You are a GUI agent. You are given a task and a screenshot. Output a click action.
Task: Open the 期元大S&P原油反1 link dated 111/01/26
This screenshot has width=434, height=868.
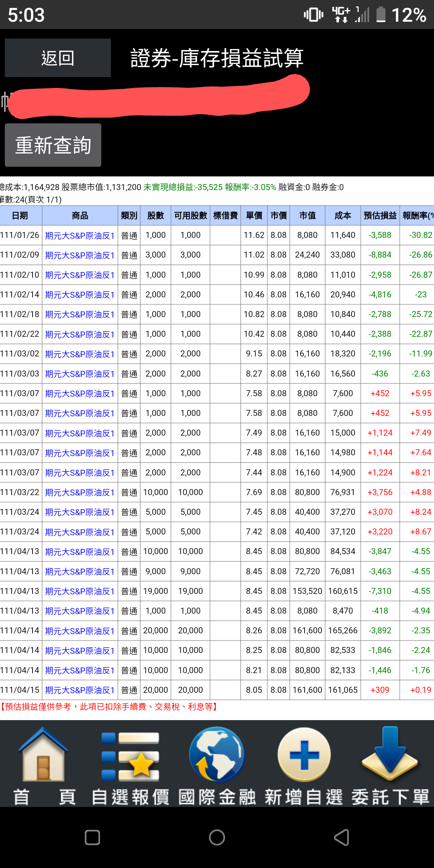coord(80,235)
